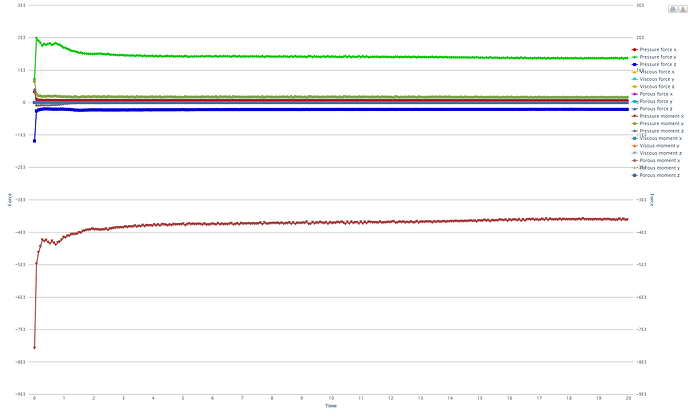Viewport: 690px width, 417px height.
Task: Click the download chart icon
Action: tap(683, 9)
